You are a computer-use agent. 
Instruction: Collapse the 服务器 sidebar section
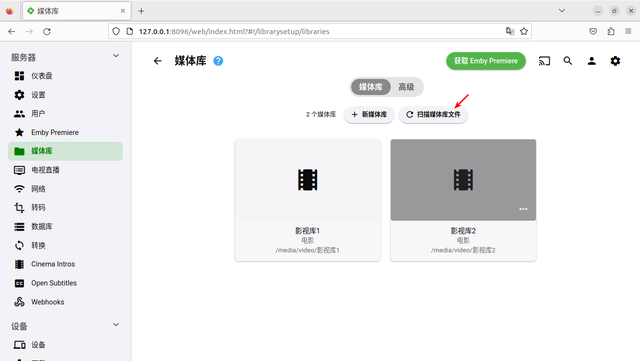pos(116,56)
